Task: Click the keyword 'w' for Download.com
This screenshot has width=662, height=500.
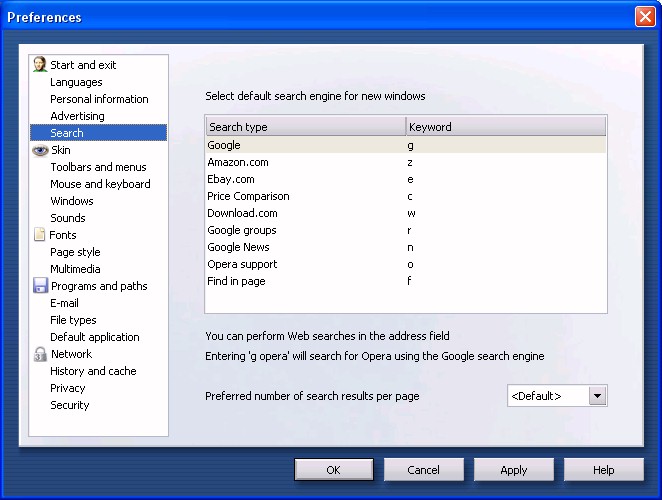Action: tap(411, 213)
